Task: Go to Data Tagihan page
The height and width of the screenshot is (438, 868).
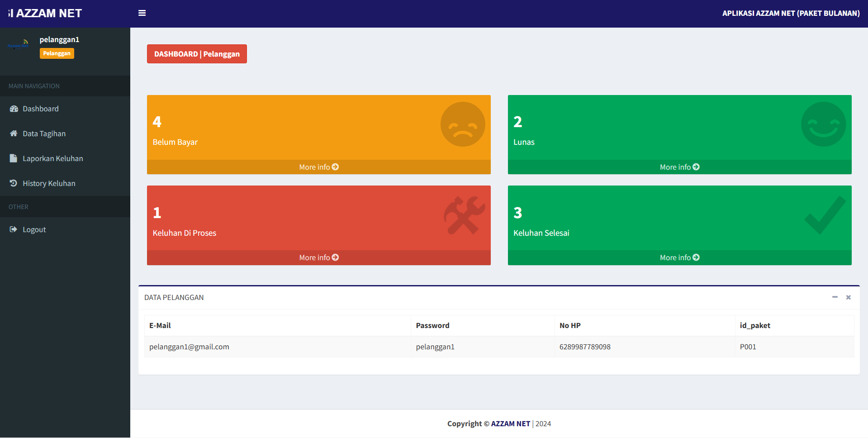Action: (x=44, y=133)
